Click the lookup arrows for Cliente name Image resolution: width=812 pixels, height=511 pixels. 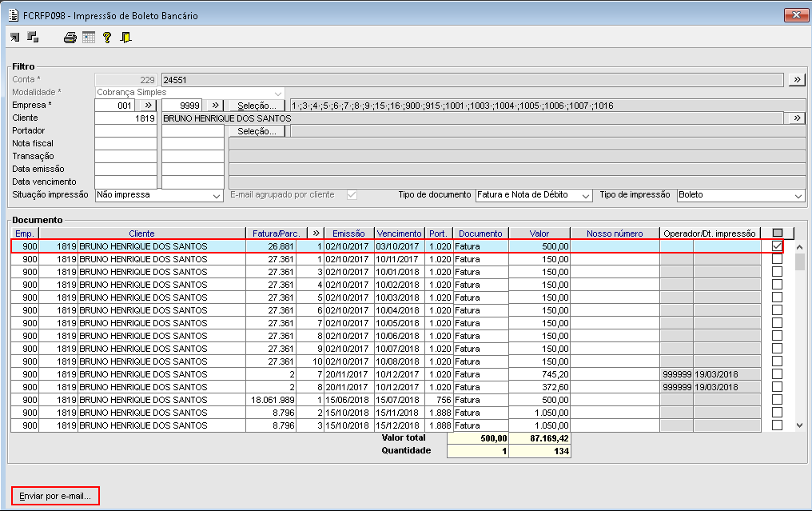(797, 118)
